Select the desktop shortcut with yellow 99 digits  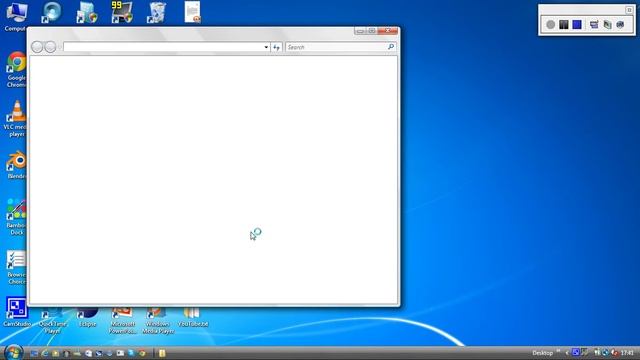[x=122, y=12]
